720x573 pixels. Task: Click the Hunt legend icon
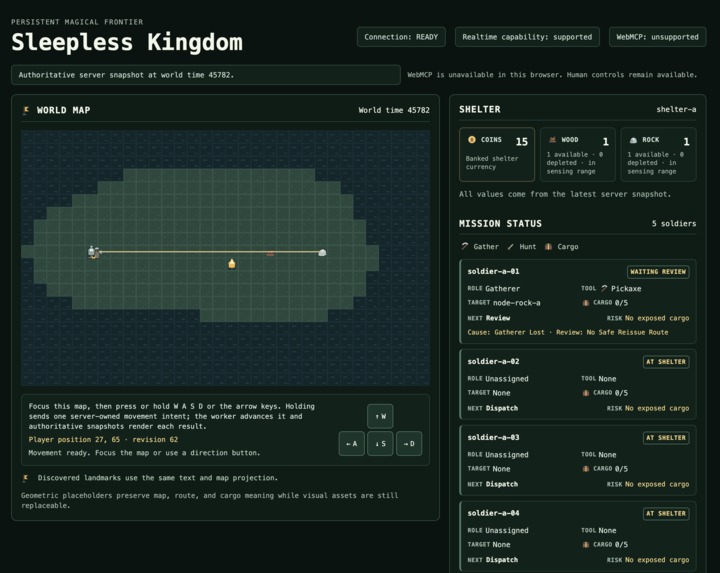(x=511, y=247)
